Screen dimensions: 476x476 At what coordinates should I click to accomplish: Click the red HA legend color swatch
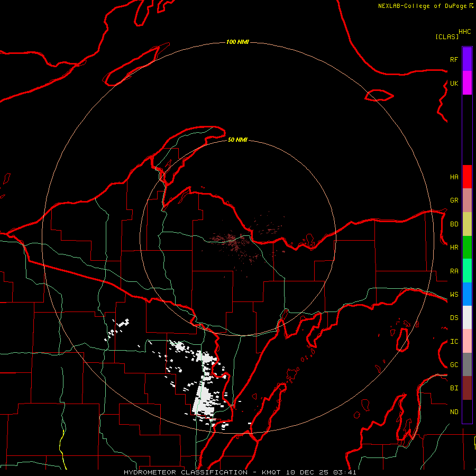[467, 177]
